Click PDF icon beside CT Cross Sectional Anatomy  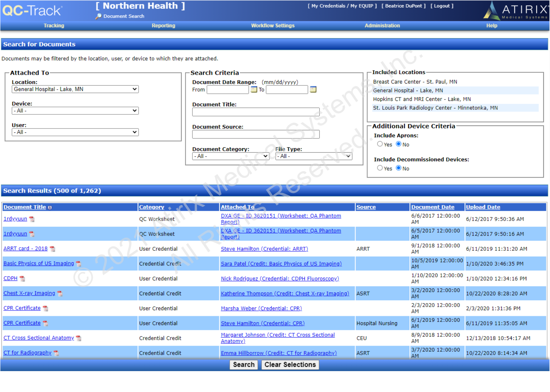(79, 338)
